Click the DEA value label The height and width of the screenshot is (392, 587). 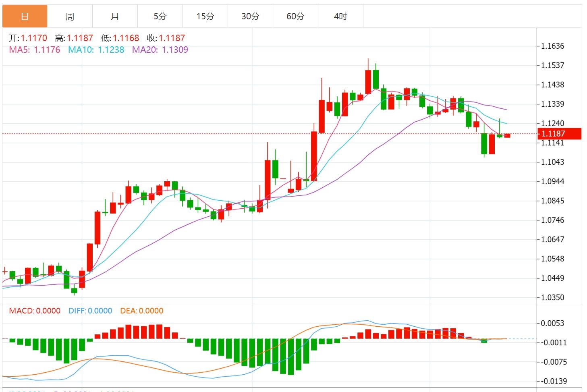pyautogui.click(x=142, y=311)
